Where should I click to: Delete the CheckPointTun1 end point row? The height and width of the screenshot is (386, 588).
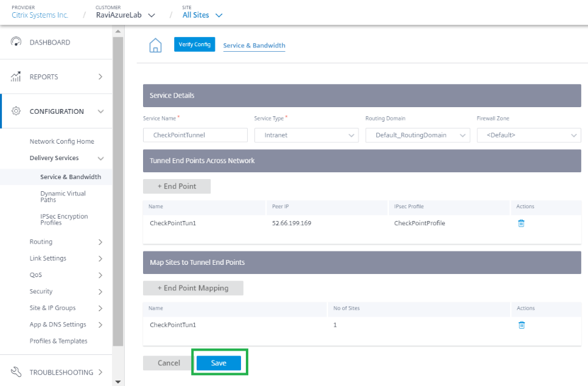521,223
